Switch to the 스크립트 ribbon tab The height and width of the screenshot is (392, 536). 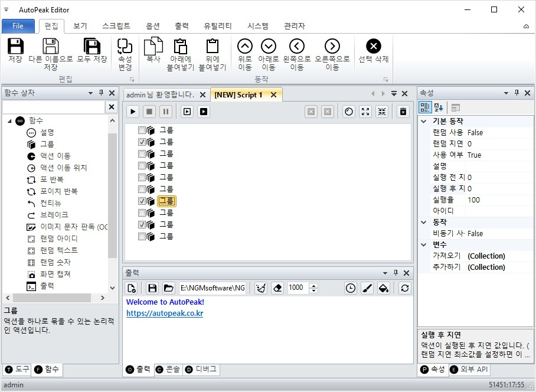pyautogui.click(x=116, y=26)
